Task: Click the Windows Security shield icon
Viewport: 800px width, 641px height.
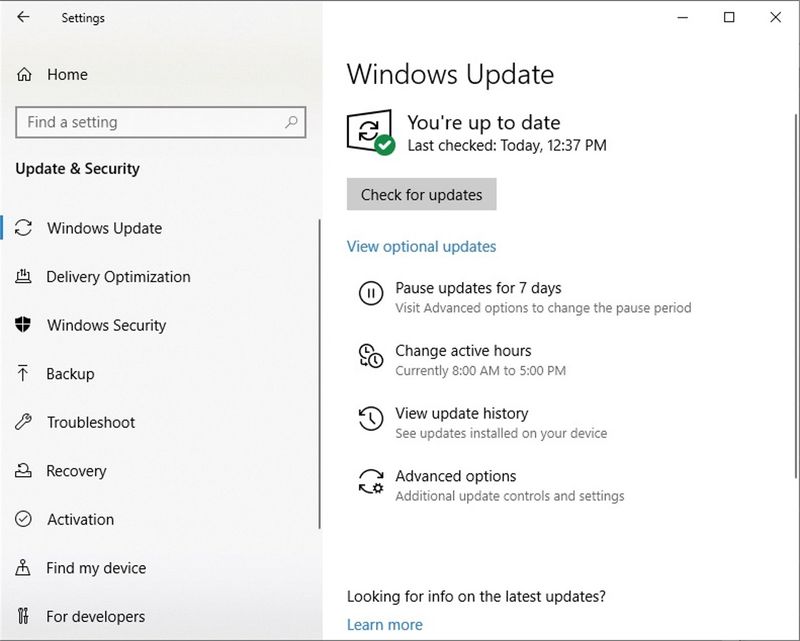Action: coord(23,325)
